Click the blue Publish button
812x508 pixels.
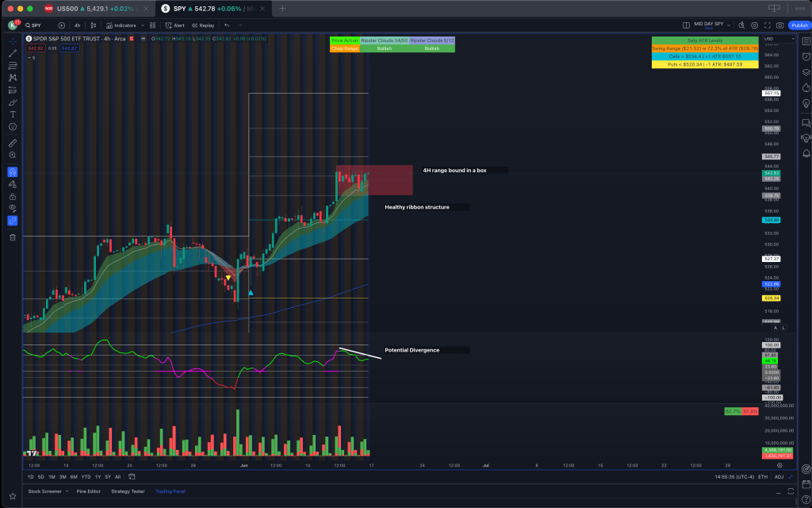click(x=799, y=25)
